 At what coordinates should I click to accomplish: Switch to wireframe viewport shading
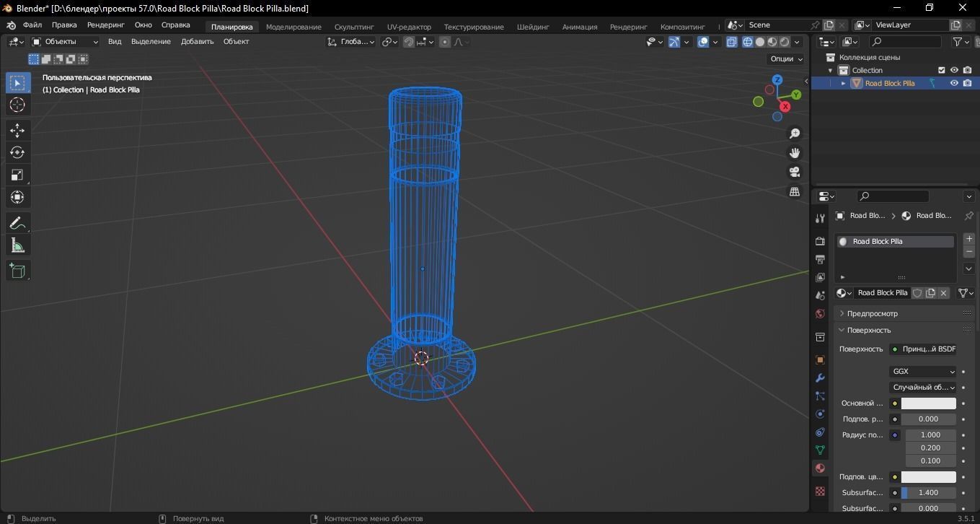(x=747, y=42)
